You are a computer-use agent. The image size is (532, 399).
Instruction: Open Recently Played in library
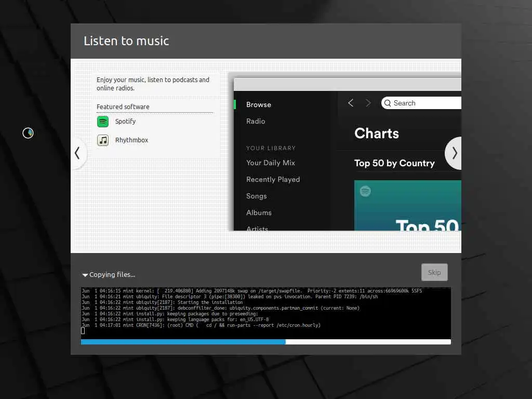click(273, 179)
